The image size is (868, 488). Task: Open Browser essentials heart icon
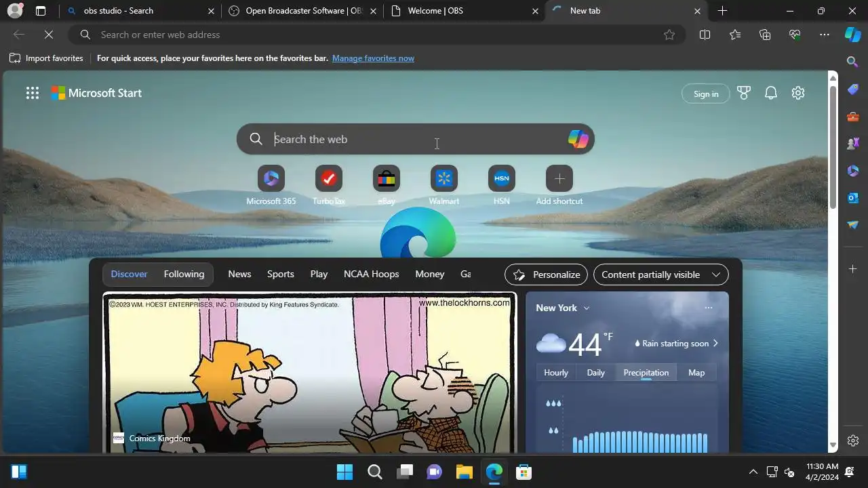(795, 35)
